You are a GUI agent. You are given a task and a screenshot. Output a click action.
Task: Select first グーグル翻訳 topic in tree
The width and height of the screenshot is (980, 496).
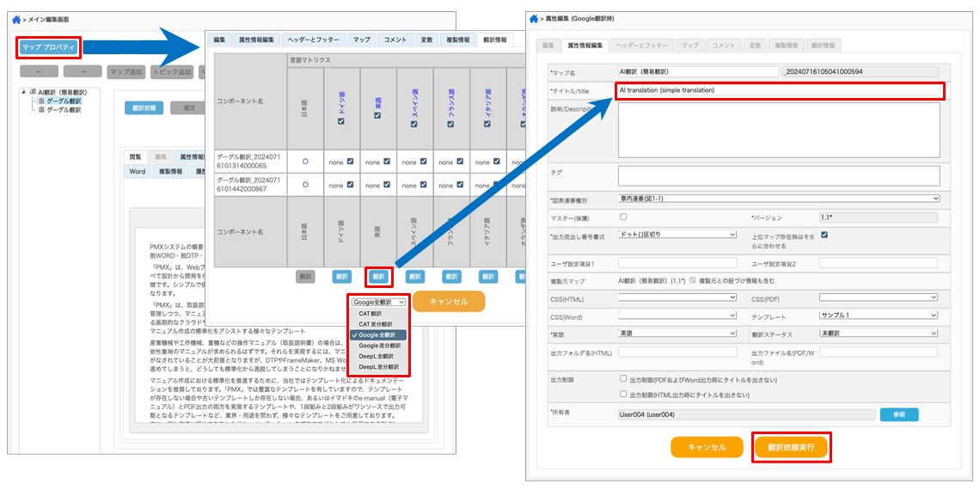(x=64, y=101)
